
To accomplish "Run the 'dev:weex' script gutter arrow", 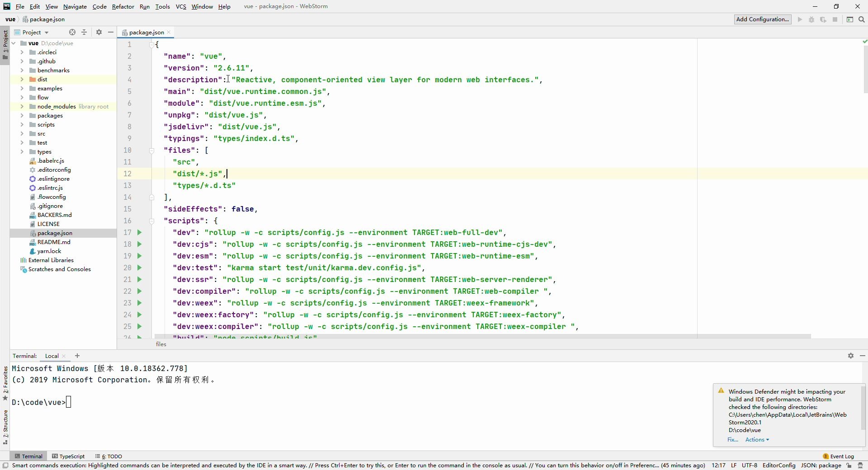I will 139,303.
